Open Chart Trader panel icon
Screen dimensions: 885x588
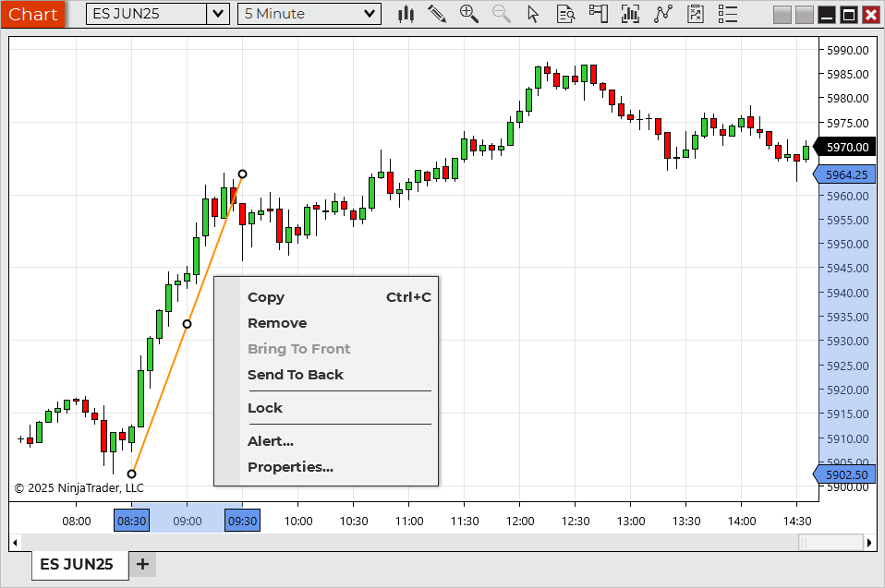click(599, 14)
